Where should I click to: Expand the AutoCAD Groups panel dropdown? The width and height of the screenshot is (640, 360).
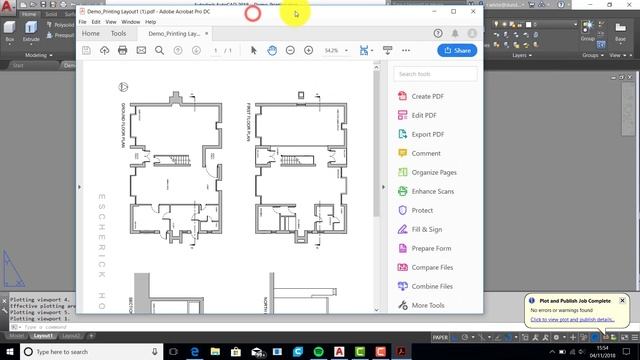[x=593, y=55]
